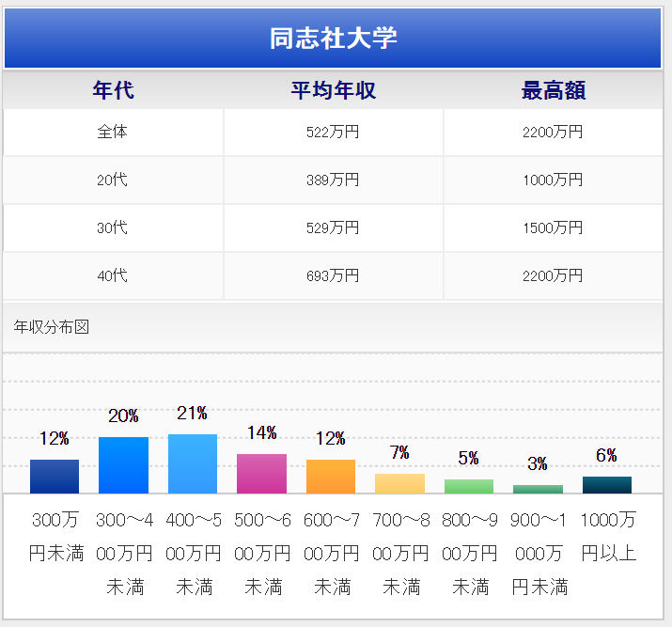Select the pale yellow 7% bar
This screenshot has width=672, height=627.
pyautogui.click(x=399, y=483)
